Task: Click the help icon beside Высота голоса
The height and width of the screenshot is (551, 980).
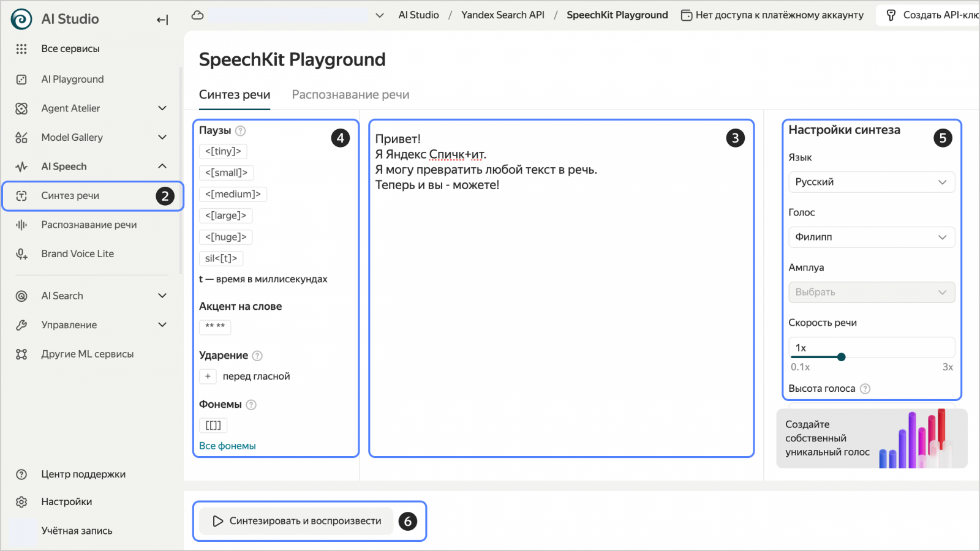Action: point(865,389)
